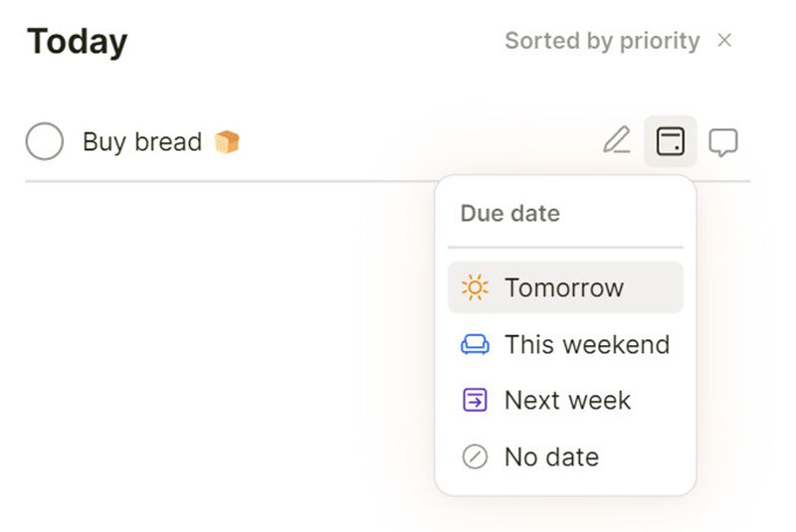Image resolution: width=796 pixels, height=532 pixels.
Task: Open comments for the Buy bread task
Action: point(723,142)
